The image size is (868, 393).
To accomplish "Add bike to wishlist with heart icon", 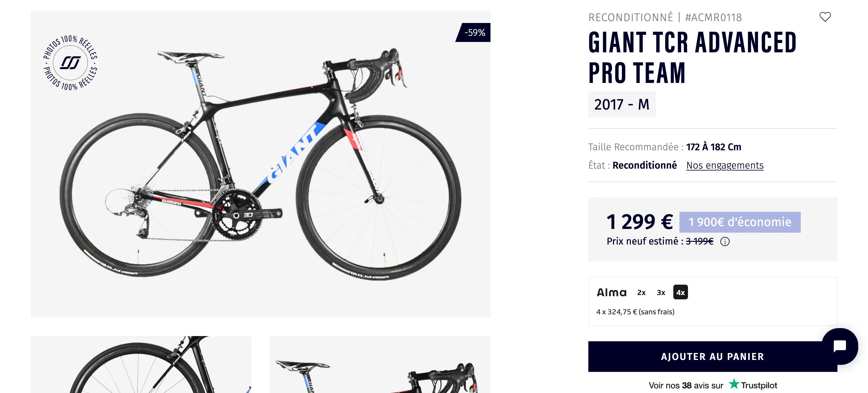I will click(825, 17).
